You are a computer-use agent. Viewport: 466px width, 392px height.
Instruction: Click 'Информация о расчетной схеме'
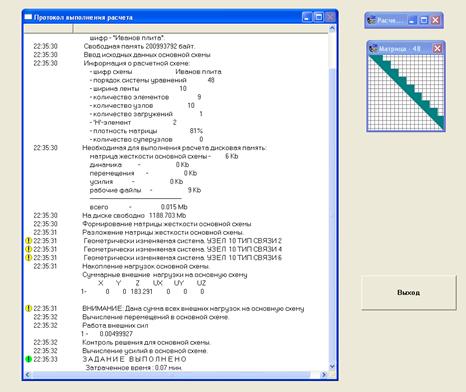click(137, 63)
